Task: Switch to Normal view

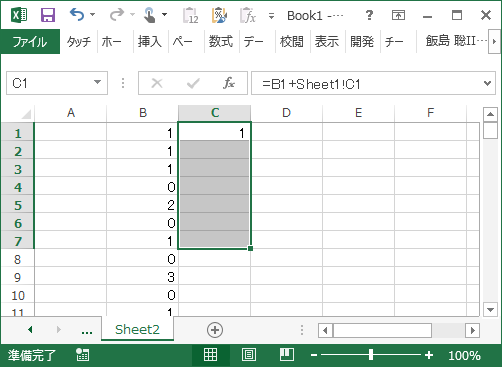Action: [210, 355]
